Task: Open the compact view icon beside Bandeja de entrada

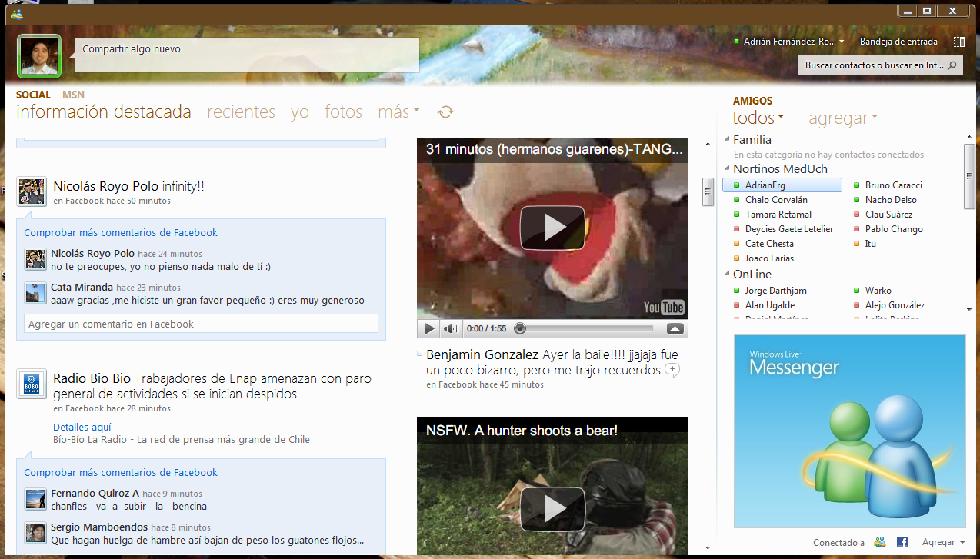Action: pyautogui.click(x=958, y=42)
